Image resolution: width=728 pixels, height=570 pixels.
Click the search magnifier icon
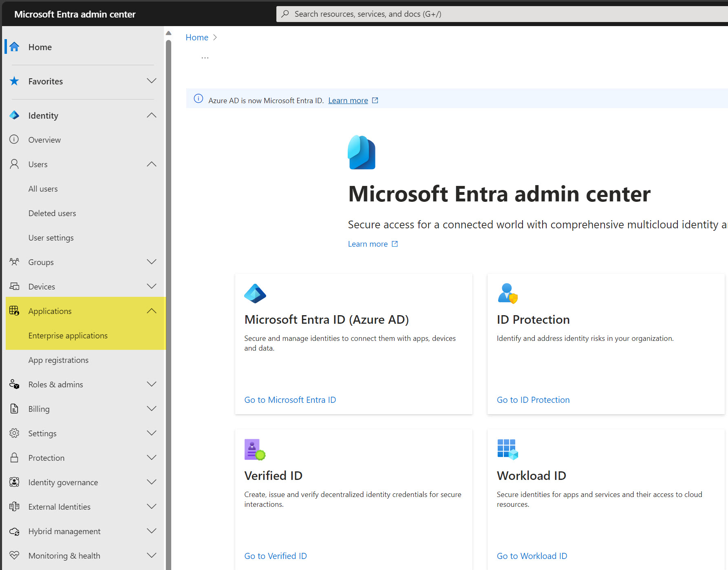tap(285, 14)
